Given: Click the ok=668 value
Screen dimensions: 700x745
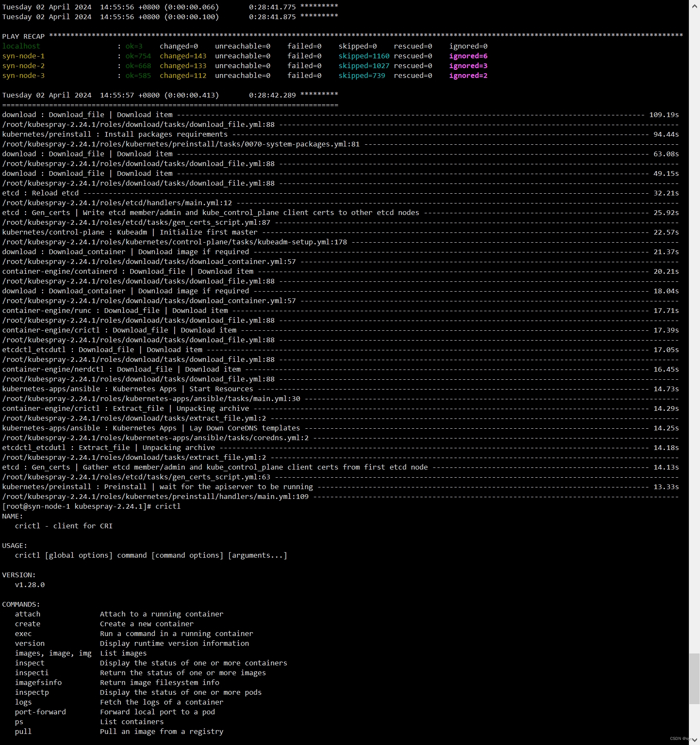Looking at the screenshot, I should (138, 66).
